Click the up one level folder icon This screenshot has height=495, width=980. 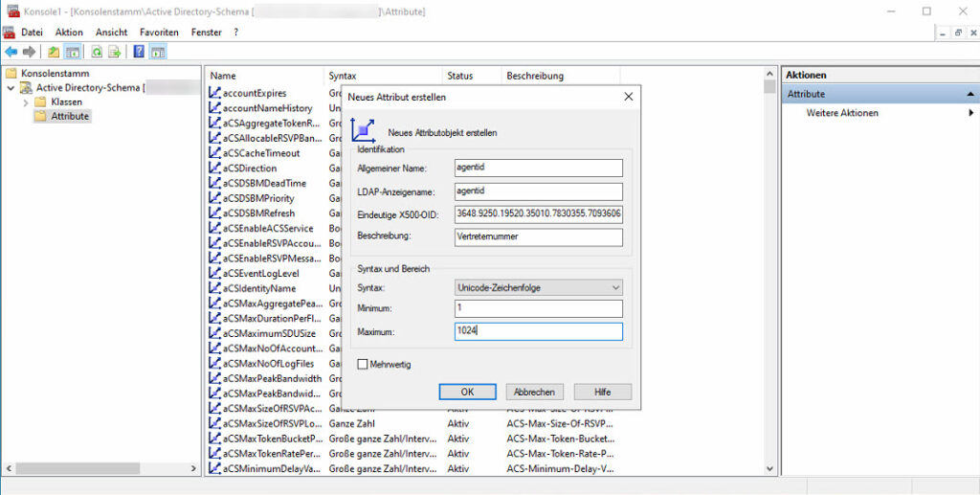[x=54, y=52]
